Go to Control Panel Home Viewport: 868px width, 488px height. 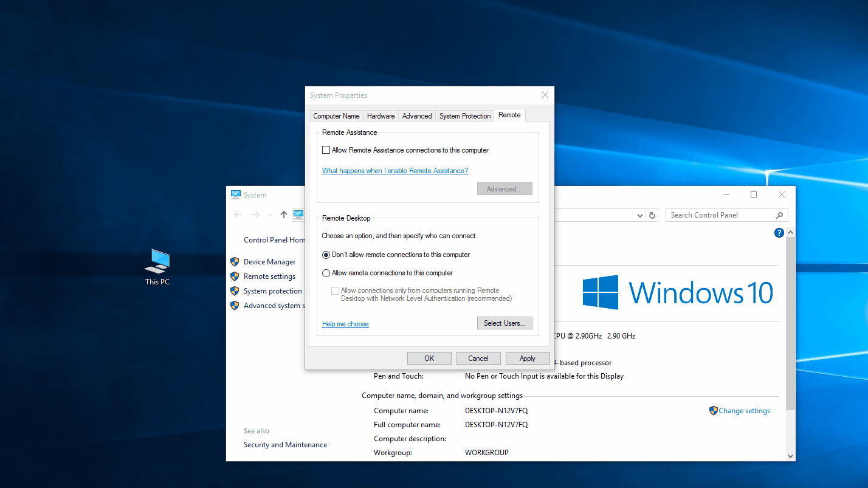274,240
